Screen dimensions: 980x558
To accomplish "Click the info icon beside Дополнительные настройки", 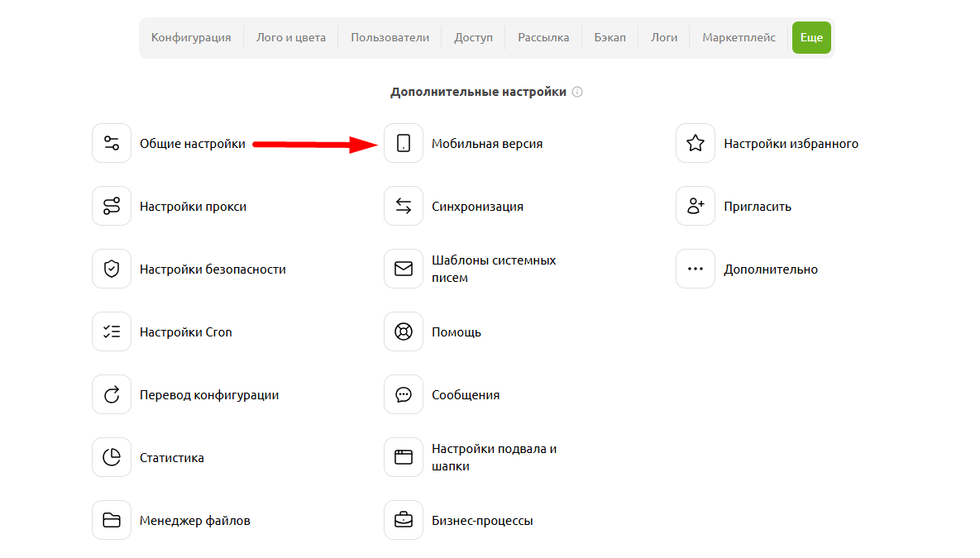I will click(x=578, y=92).
